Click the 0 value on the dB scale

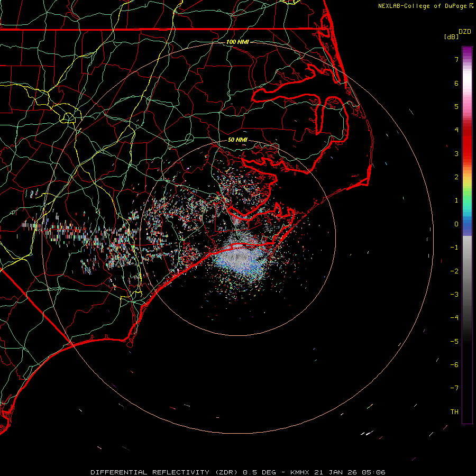click(455, 224)
